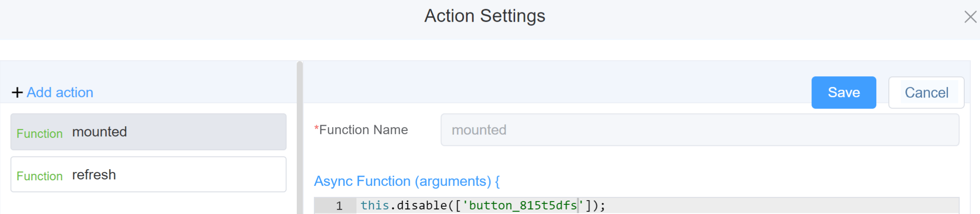Click the this keyword in code editor
Screen dimensions: 980x214
(375, 205)
